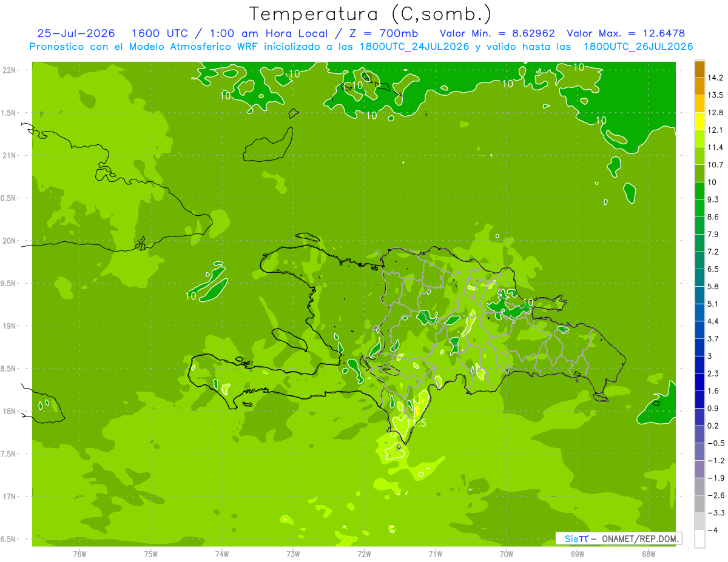Click the '70W' longitude axis label
Viewport: 728px width, 562px height.
click(506, 554)
